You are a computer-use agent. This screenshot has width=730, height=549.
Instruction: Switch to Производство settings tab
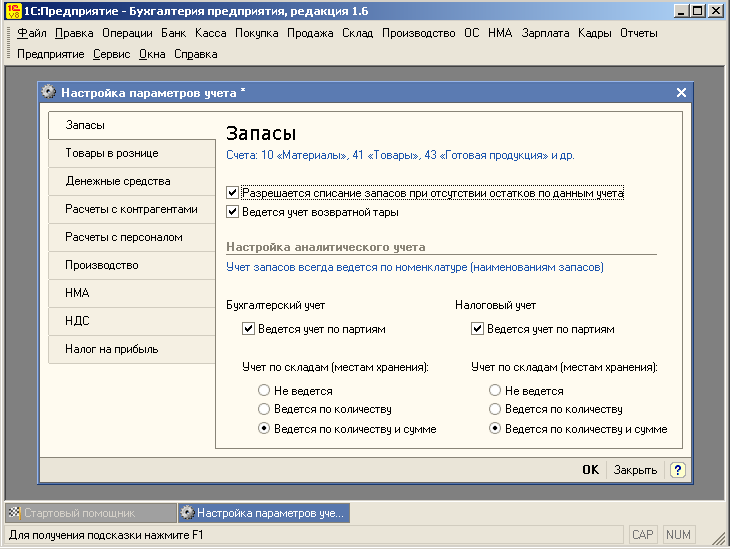click(x=132, y=265)
